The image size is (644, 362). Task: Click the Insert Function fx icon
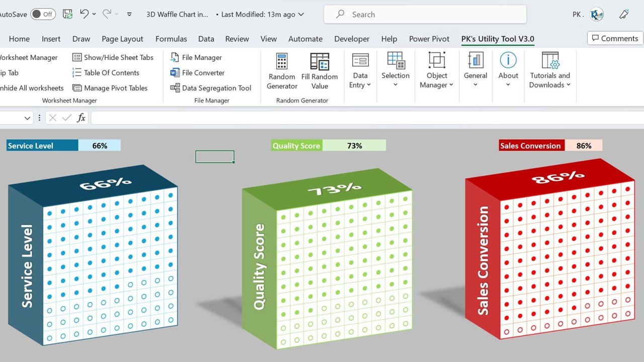(x=81, y=118)
